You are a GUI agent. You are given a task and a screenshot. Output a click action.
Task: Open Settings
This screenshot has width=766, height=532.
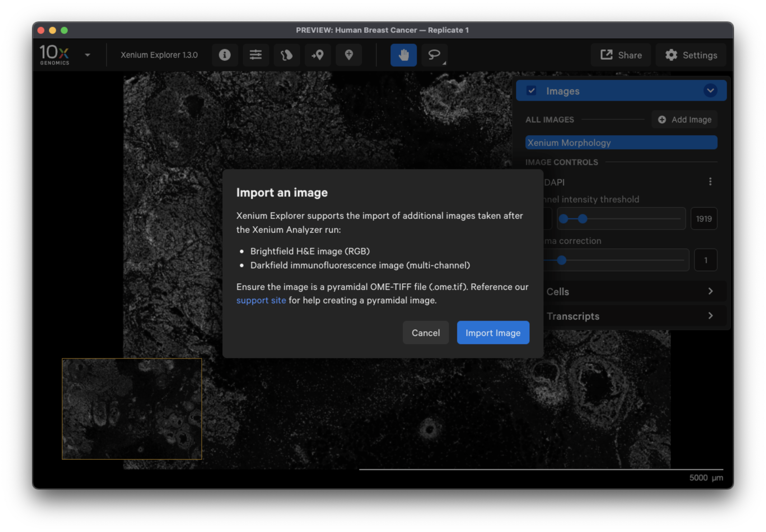[x=691, y=55]
